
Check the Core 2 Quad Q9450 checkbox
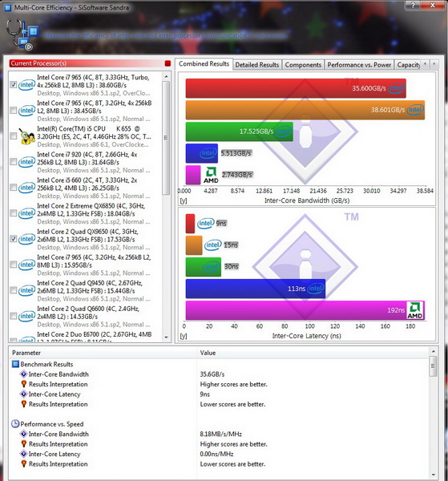click(x=13, y=290)
